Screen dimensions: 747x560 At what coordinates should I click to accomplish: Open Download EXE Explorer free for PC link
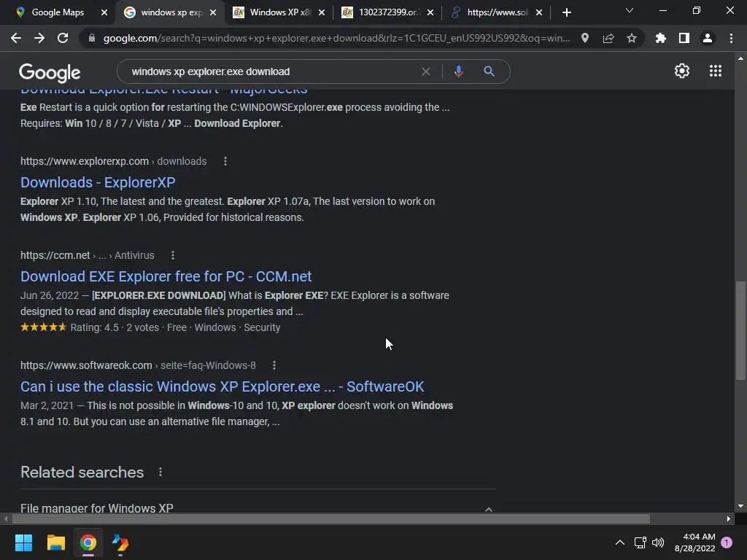point(166,276)
